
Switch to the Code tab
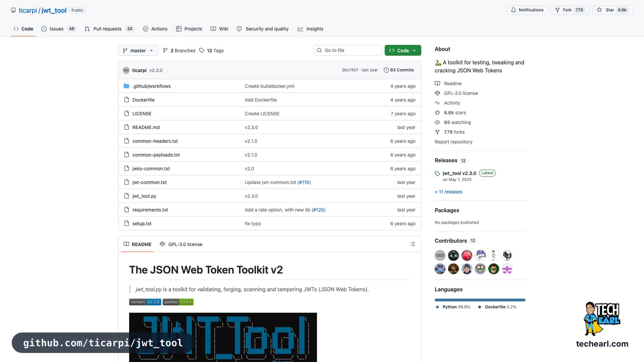coord(23,29)
